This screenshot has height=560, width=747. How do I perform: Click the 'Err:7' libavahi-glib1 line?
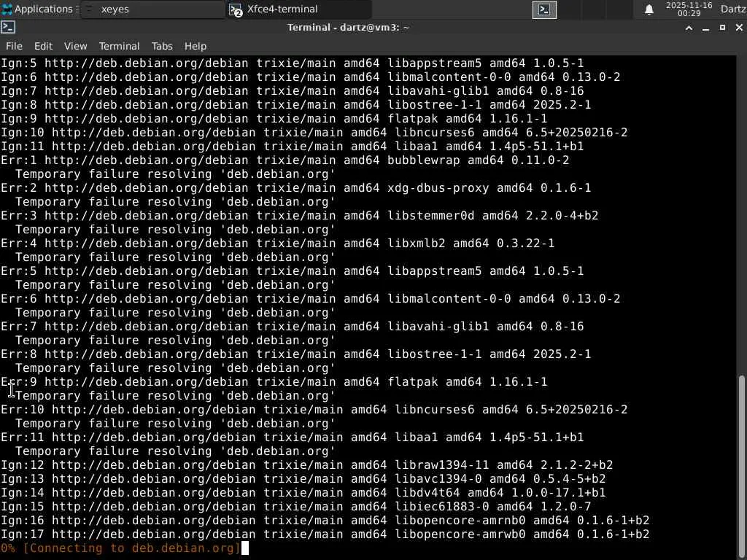pos(292,326)
